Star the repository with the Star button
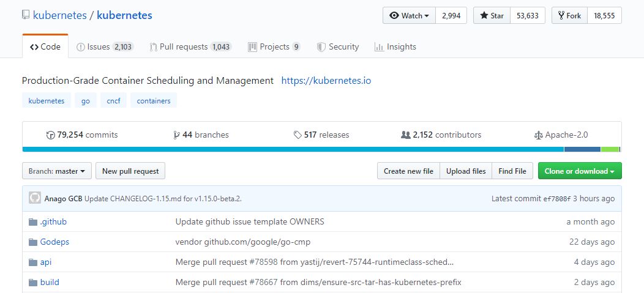This screenshot has height=293, width=644. (492, 15)
